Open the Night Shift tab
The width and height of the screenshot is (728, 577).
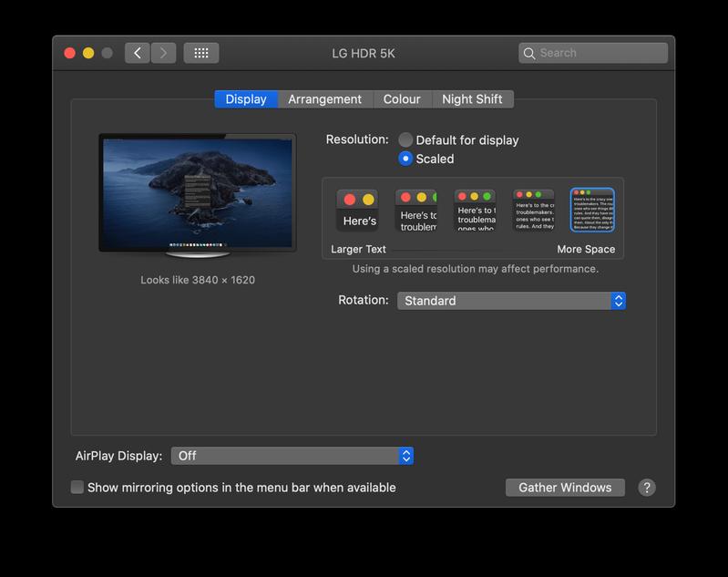pos(472,99)
